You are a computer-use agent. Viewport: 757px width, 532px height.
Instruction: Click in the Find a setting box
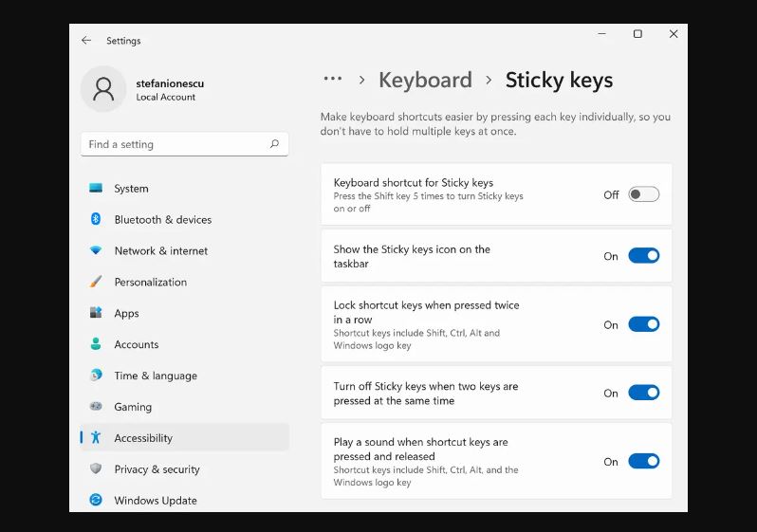[185, 144]
